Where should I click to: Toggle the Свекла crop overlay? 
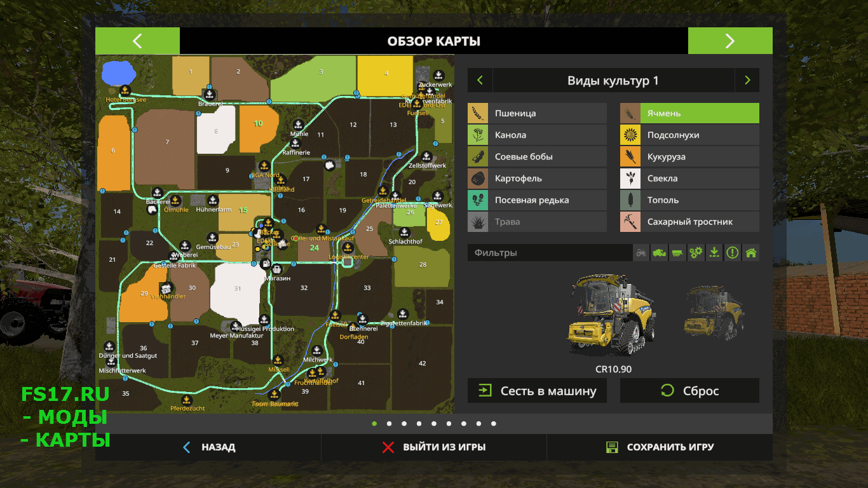(690, 178)
